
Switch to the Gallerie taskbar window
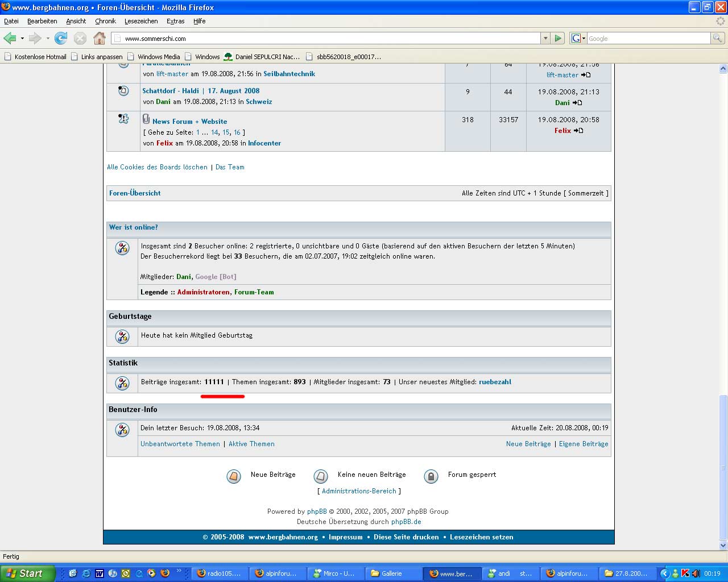click(391, 573)
